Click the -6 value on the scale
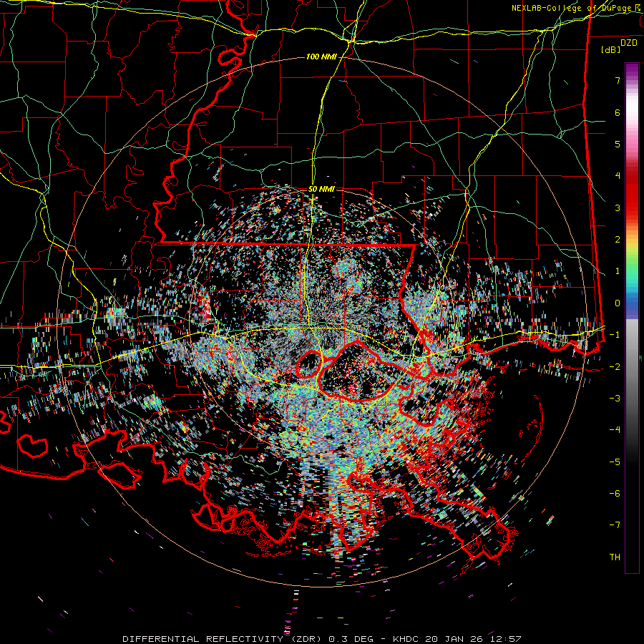The width and height of the screenshot is (644, 644). [x=615, y=494]
